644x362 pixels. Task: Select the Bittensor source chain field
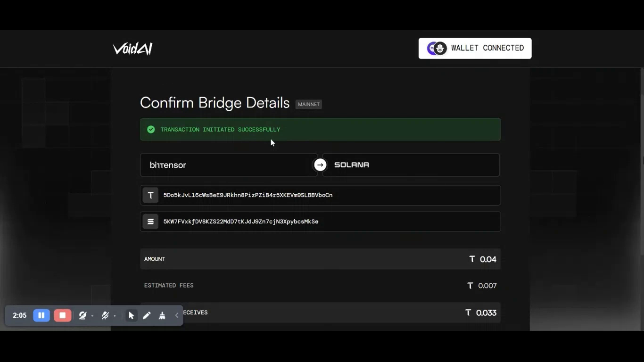point(229,165)
